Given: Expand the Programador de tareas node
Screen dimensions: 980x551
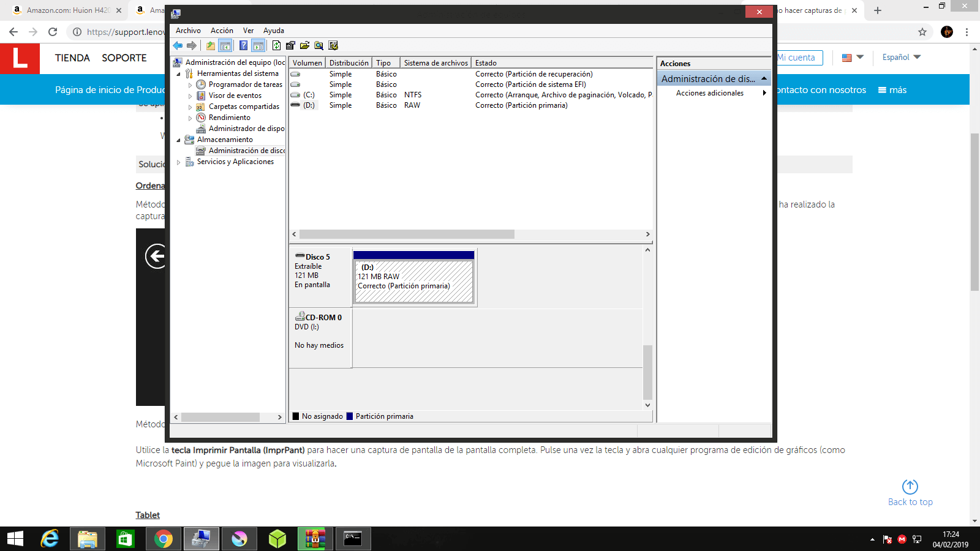Looking at the screenshot, I should point(190,85).
